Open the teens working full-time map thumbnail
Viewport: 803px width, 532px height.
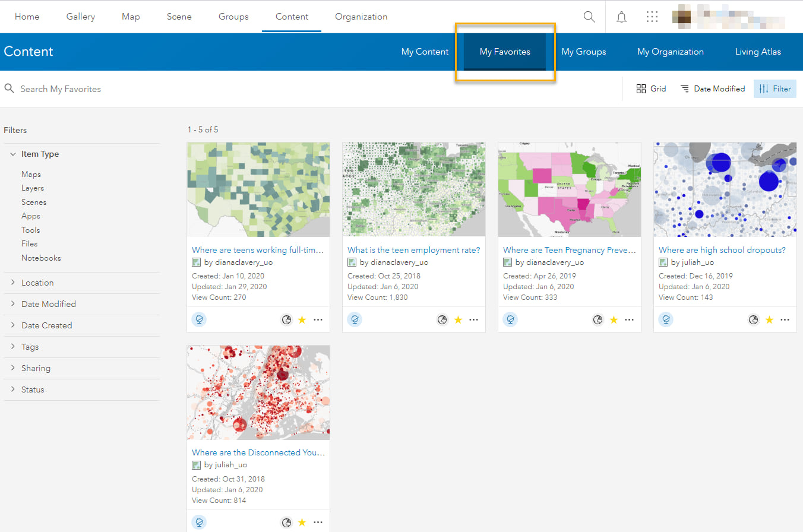[x=258, y=189]
